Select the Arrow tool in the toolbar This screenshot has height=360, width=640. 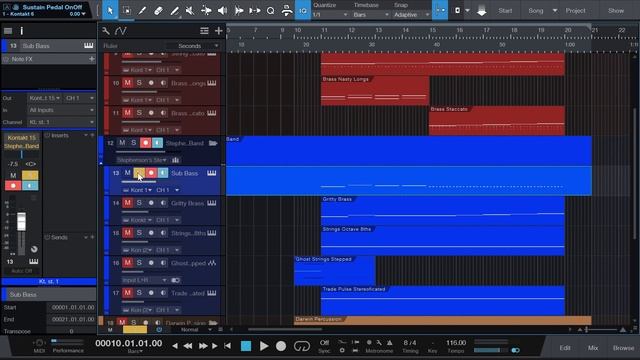coord(110,11)
